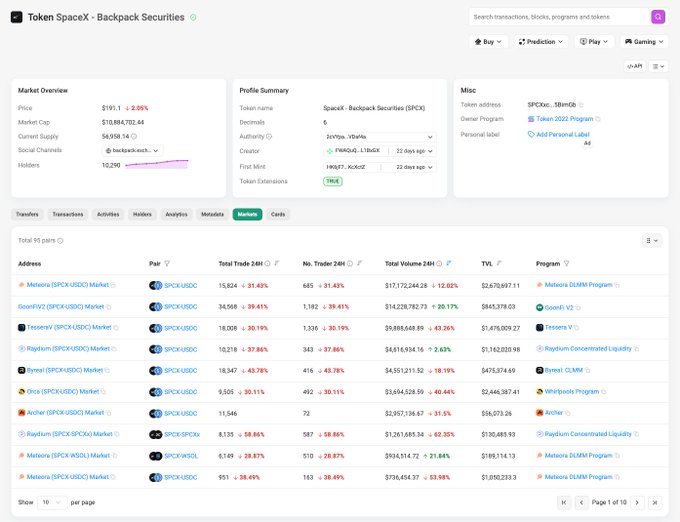This screenshot has height=522, width=680.
Task: Click the TRUE token extensions badge
Action: 333,181
